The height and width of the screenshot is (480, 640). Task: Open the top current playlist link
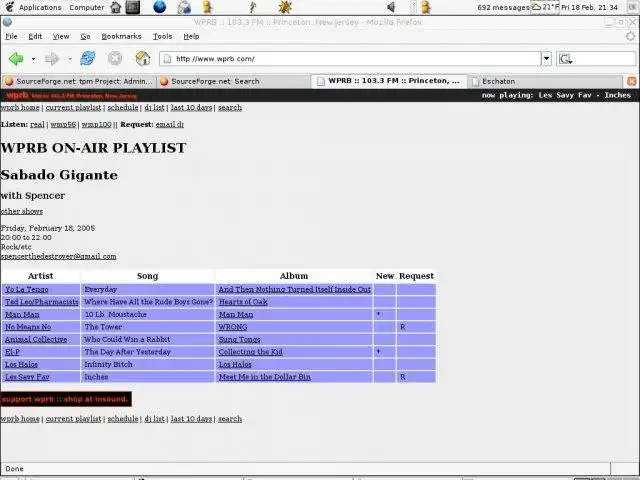(x=73, y=107)
